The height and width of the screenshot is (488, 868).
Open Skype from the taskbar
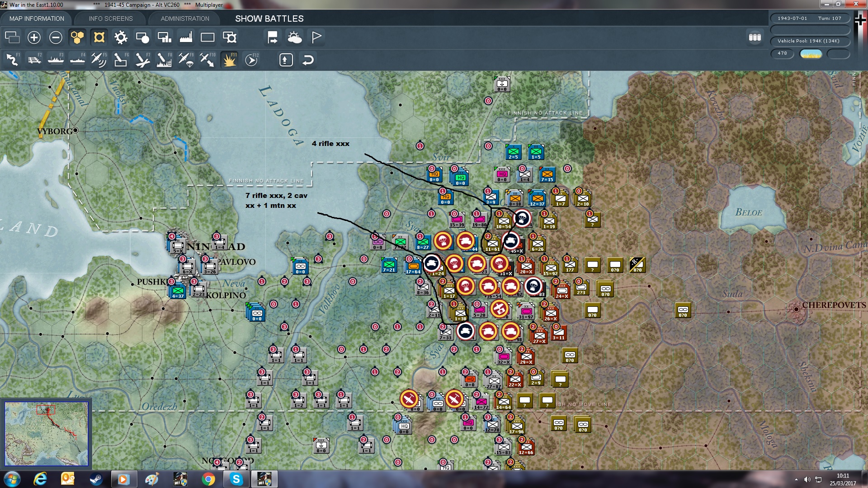(236, 479)
